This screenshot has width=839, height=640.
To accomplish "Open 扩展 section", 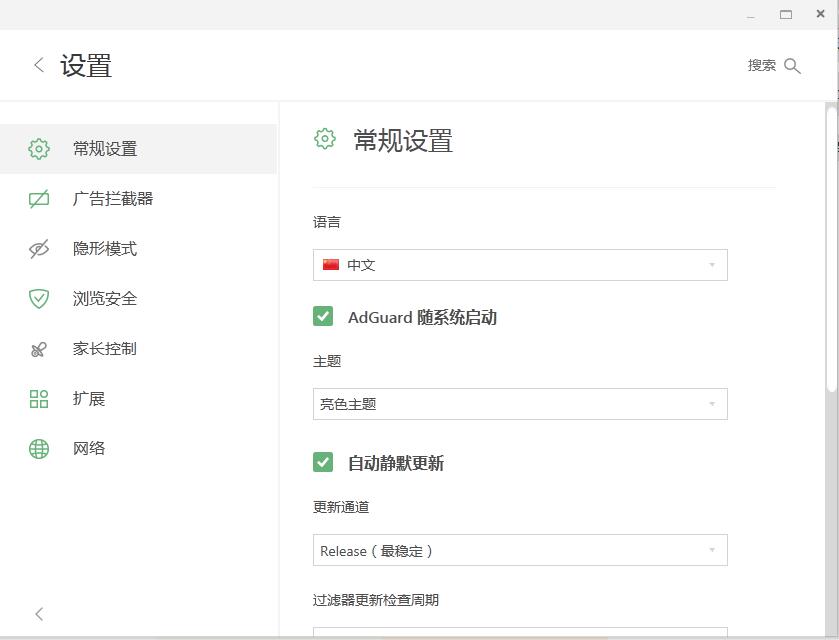I will (139, 399).
